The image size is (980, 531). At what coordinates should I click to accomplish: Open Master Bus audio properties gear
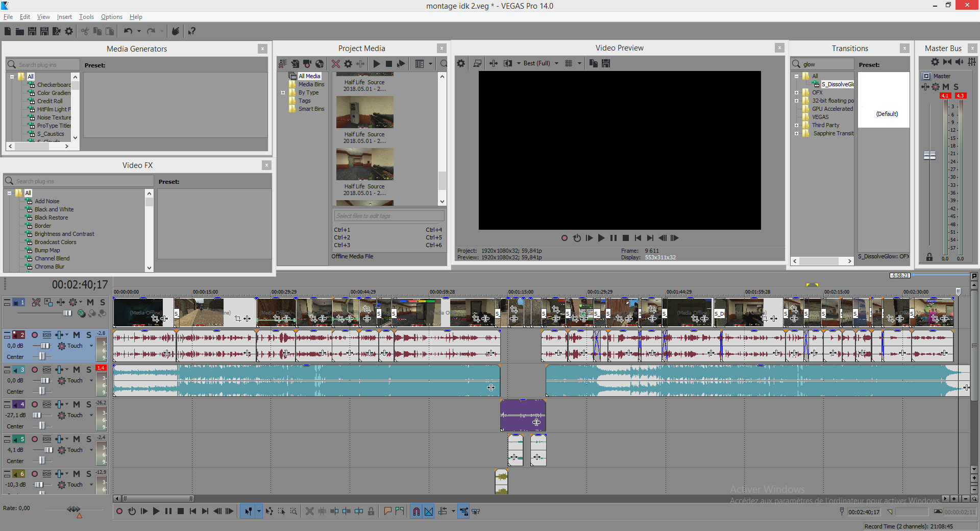[935, 62]
